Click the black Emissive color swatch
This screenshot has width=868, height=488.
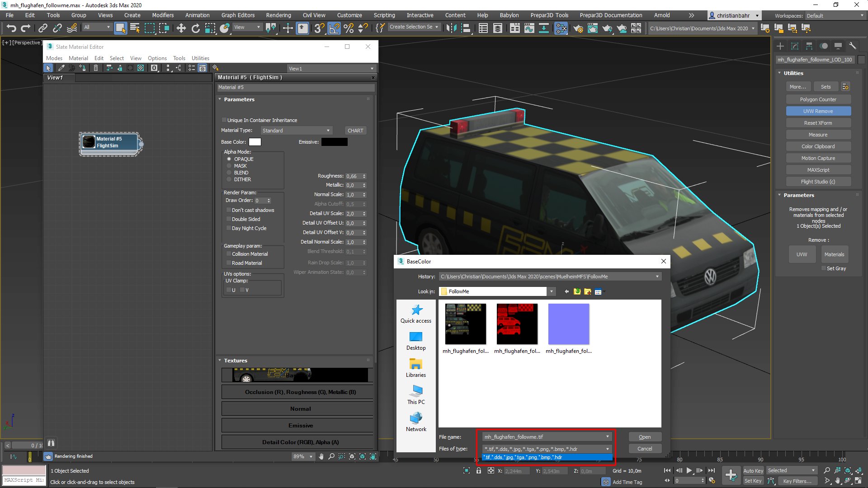tap(335, 142)
